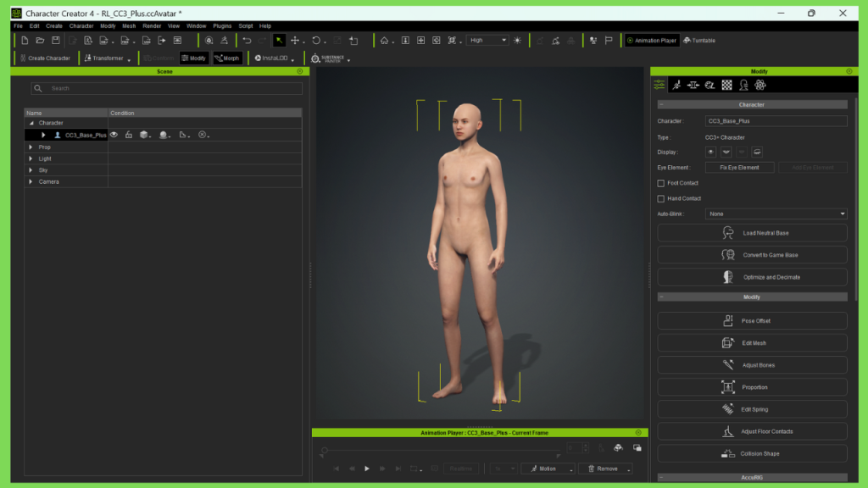Toggle the sun lighting icon beside the quality setting
This screenshot has width=868, height=488.
tap(518, 41)
